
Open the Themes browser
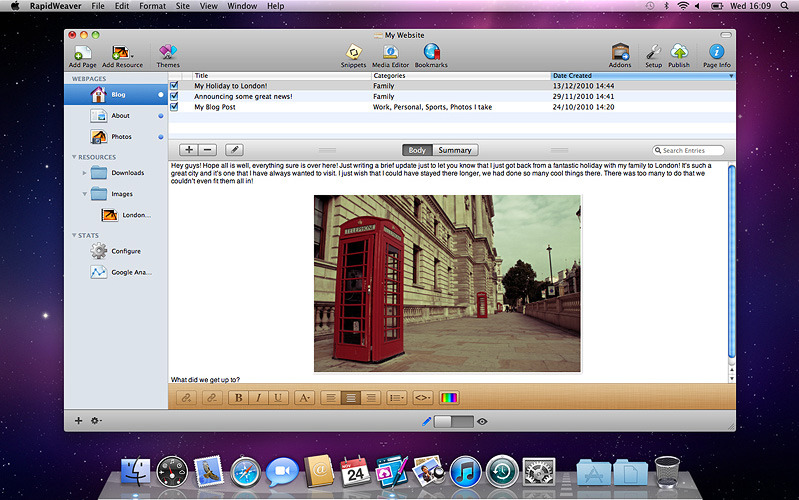(x=168, y=53)
